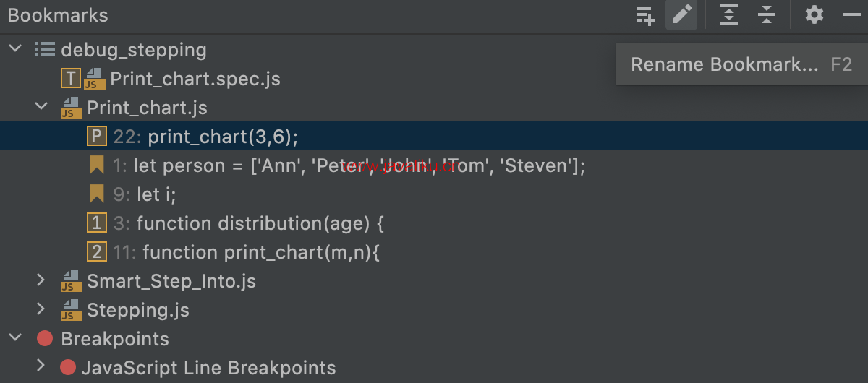Image resolution: width=868 pixels, height=383 pixels.
Task: Click the pencil Rename Bookmark icon
Action: click(x=681, y=15)
